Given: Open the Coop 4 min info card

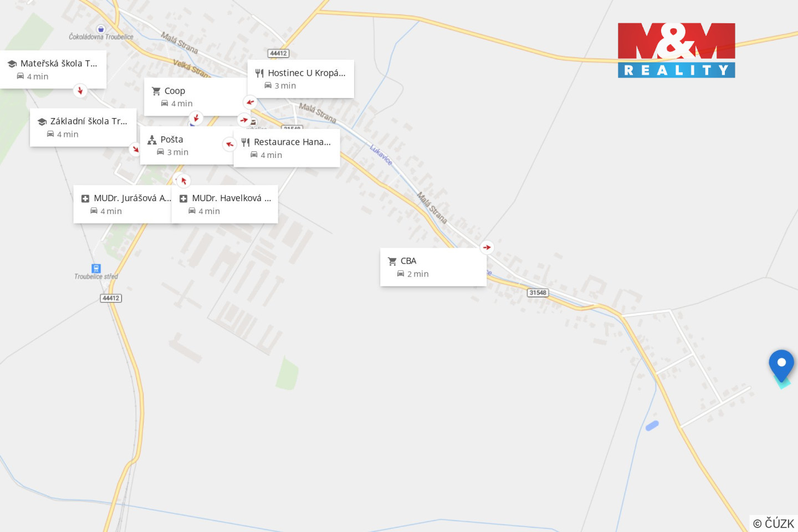Looking at the screenshot, I should 195,97.
